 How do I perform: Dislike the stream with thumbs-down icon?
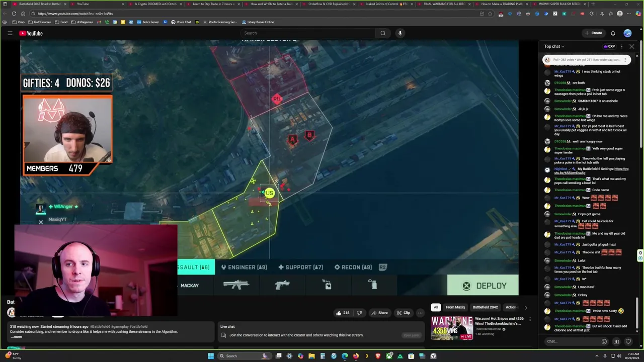click(359, 313)
